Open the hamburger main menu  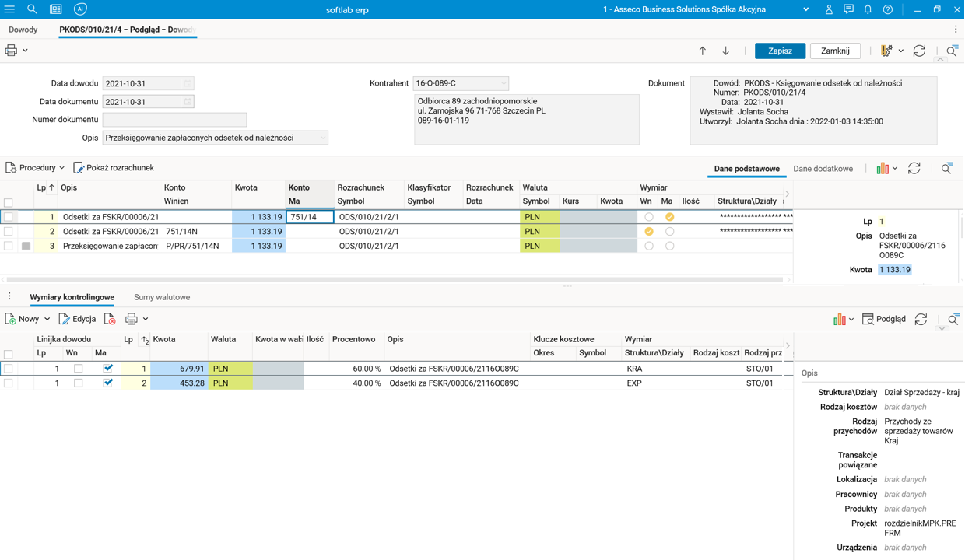[x=9, y=9]
